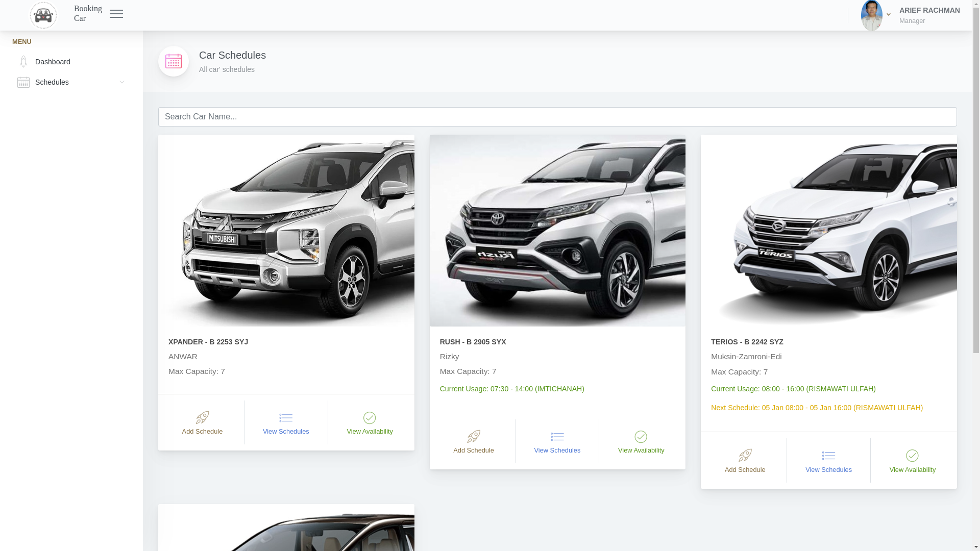Click the Car Schedules calendar header icon
This screenshot has height=551, width=980.
pyautogui.click(x=174, y=61)
